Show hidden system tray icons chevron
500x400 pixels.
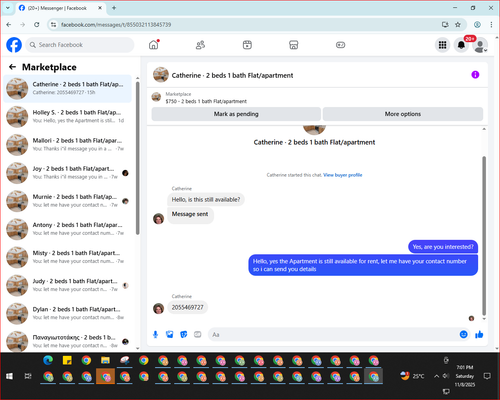pyautogui.click(x=436, y=376)
